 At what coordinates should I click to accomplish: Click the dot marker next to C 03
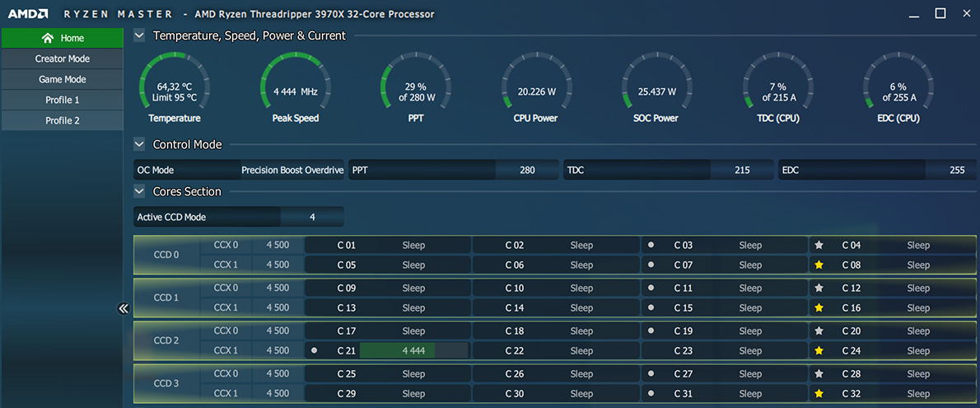[x=651, y=245]
